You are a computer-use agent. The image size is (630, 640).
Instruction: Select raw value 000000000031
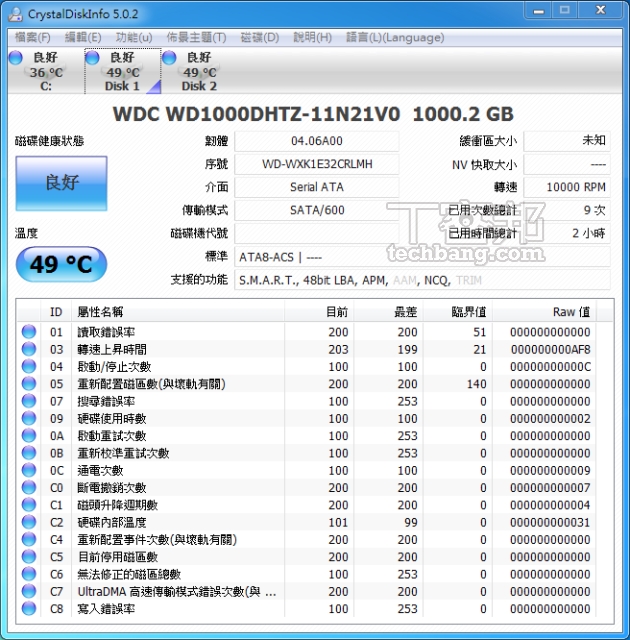[550, 522]
